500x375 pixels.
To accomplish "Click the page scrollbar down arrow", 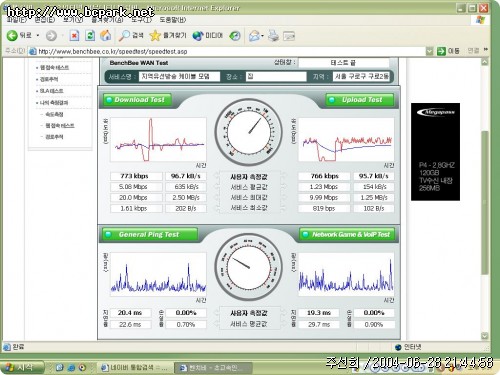I will click(x=485, y=336).
